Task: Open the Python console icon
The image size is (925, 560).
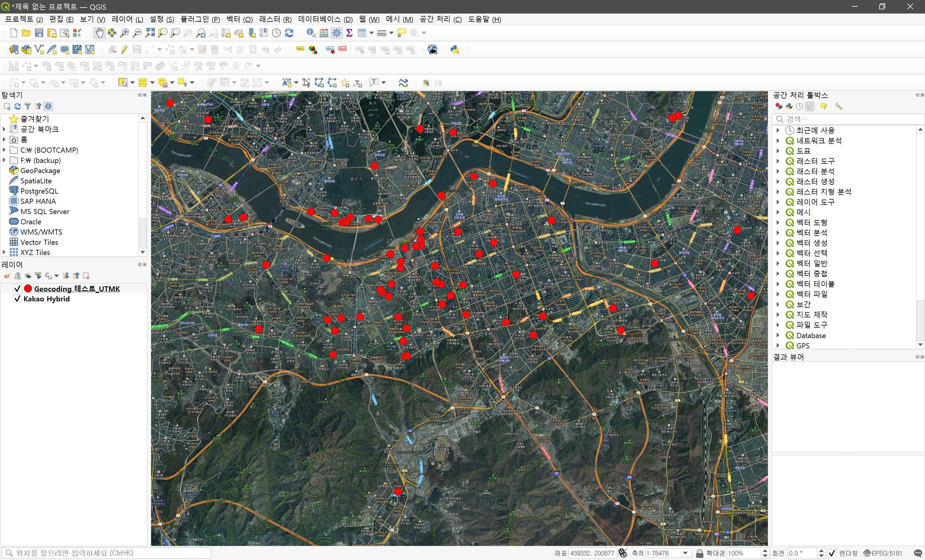Action: (455, 50)
